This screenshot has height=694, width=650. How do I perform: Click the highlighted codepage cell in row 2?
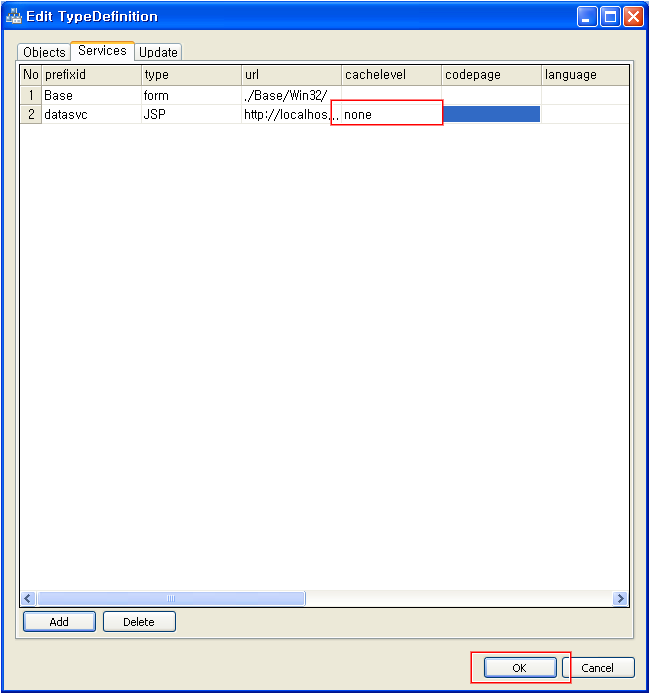tap(491, 115)
